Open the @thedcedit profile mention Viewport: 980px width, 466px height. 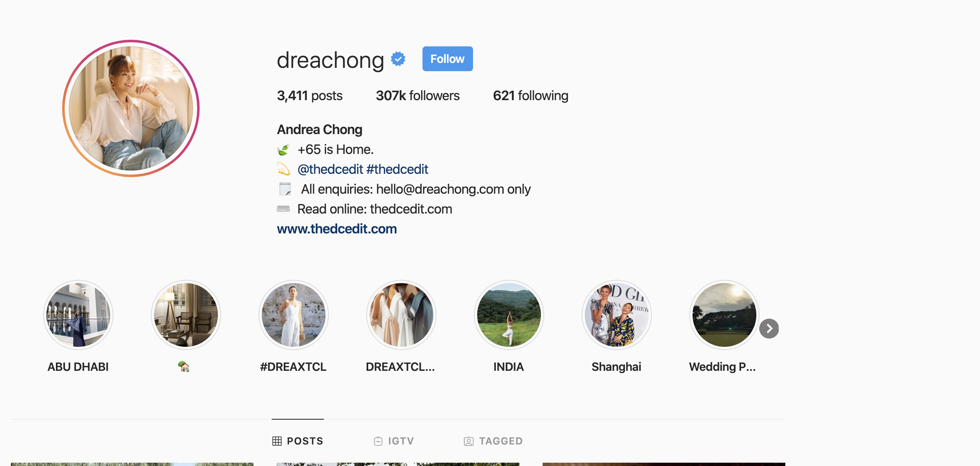[x=330, y=169]
